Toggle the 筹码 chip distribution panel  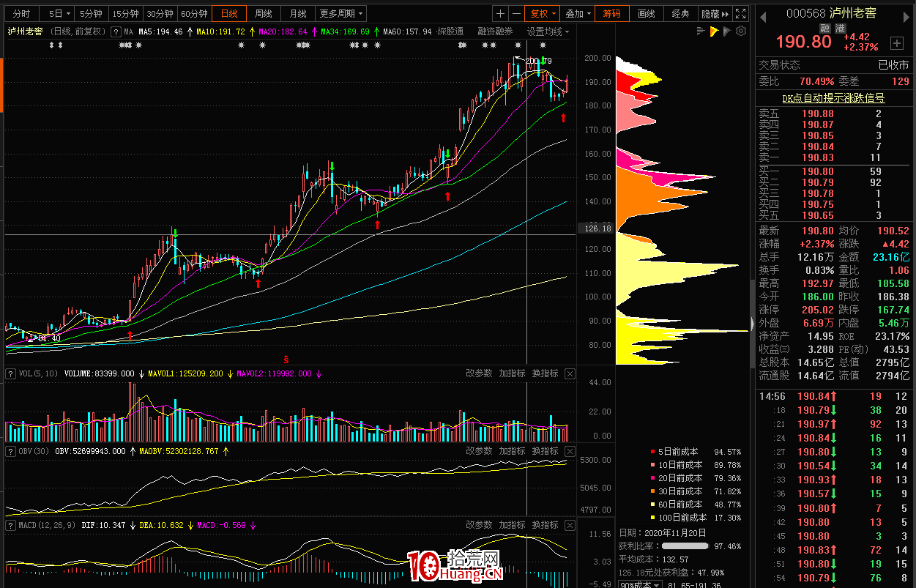tap(611, 14)
